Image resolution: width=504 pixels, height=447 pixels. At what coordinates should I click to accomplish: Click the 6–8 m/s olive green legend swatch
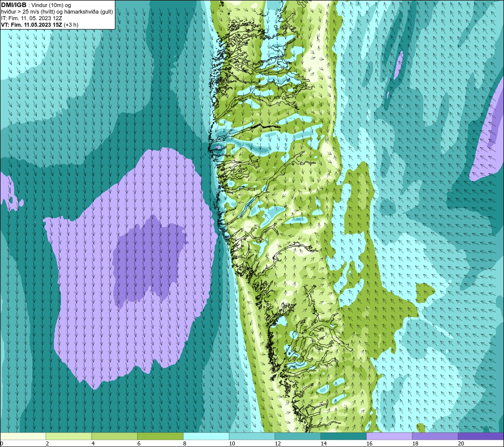tap(160, 436)
